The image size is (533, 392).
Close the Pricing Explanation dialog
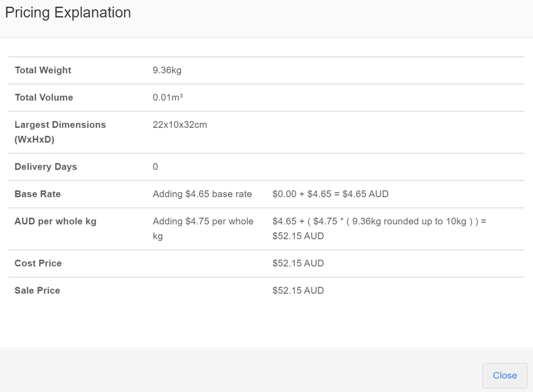[505, 376]
